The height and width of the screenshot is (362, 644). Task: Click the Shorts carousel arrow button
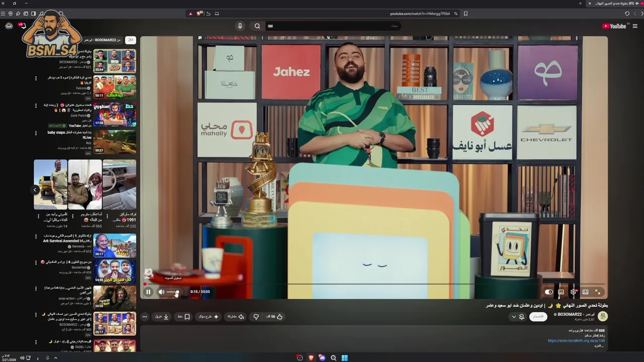[x=35, y=190]
